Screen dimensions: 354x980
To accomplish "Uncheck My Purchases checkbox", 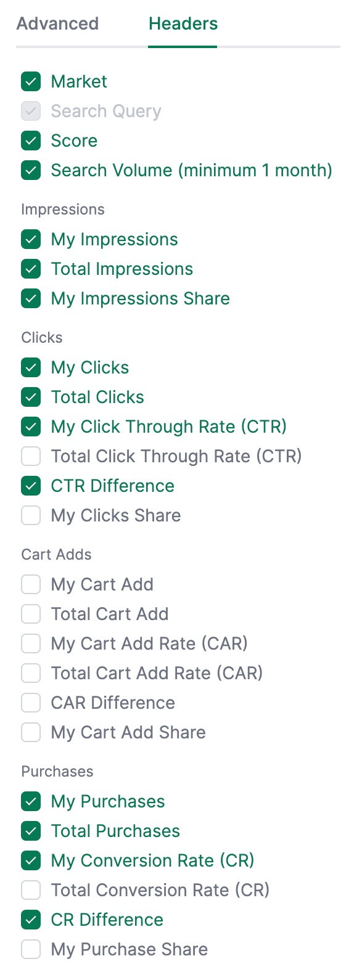I will [x=31, y=801].
